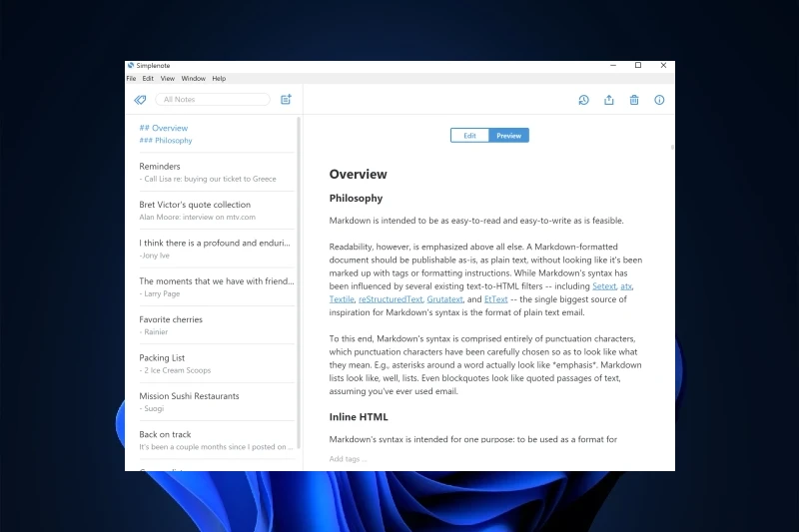The height and width of the screenshot is (532, 799).
Task: Select the Overview note in list
Action: click(217, 134)
